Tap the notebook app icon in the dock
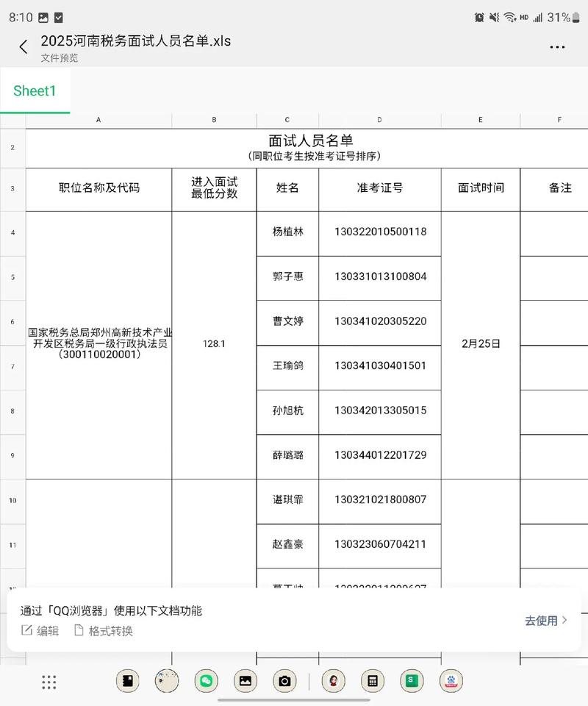The width and height of the screenshot is (588, 706). pyautogui.click(x=127, y=681)
